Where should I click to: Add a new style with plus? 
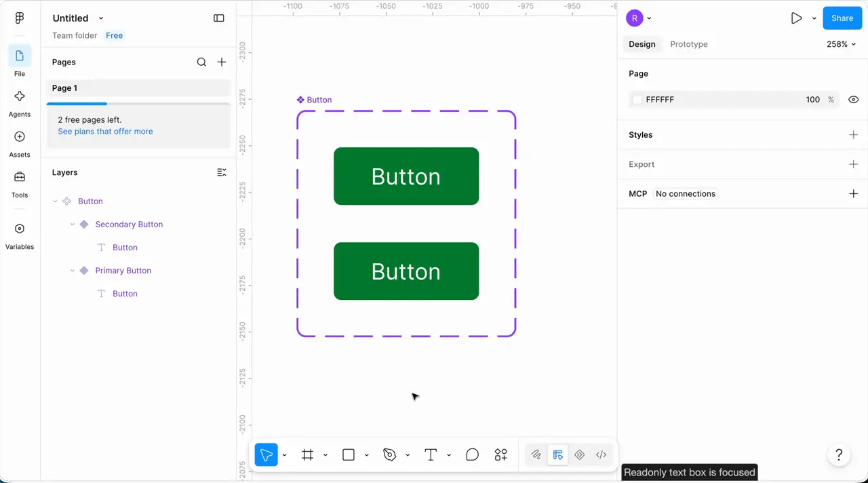coord(853,135)
